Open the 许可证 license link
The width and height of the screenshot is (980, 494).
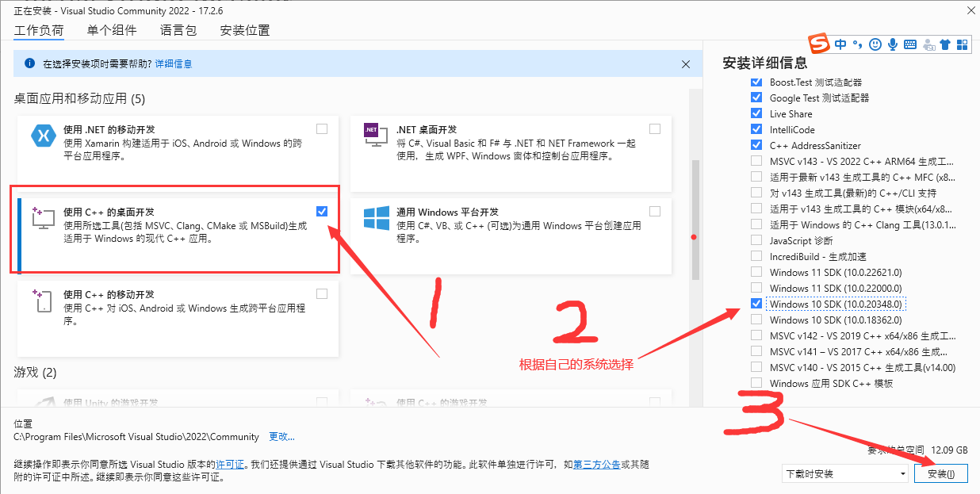click(x=231, y=465)
